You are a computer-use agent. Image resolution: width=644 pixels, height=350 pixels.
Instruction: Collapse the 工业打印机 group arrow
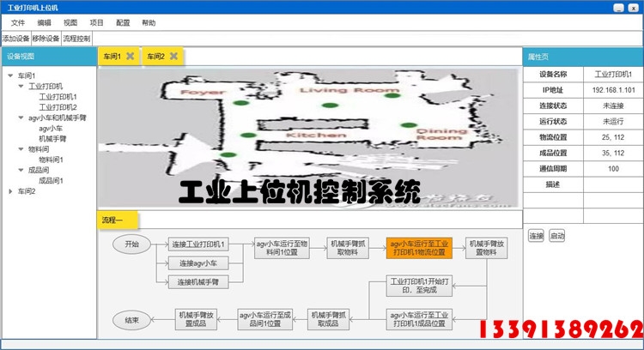click(x=21, y=86)
